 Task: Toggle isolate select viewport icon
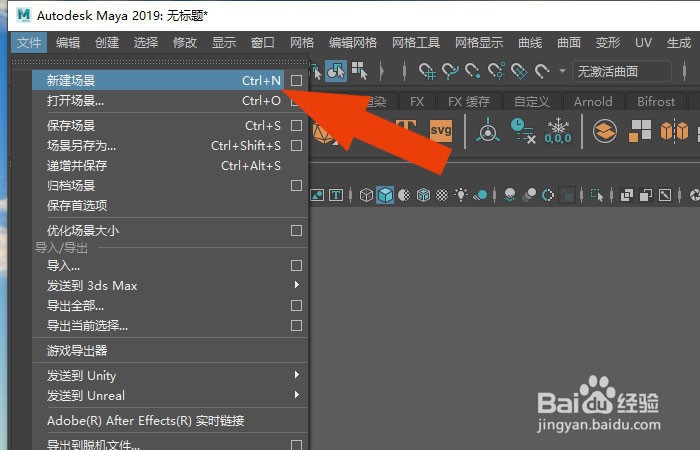597,195
